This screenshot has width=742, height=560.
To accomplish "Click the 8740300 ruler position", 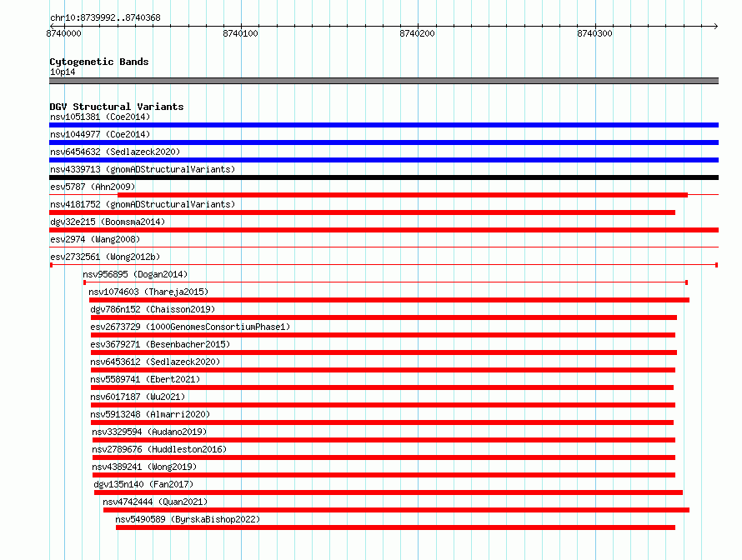I will (x=594, y=33).
